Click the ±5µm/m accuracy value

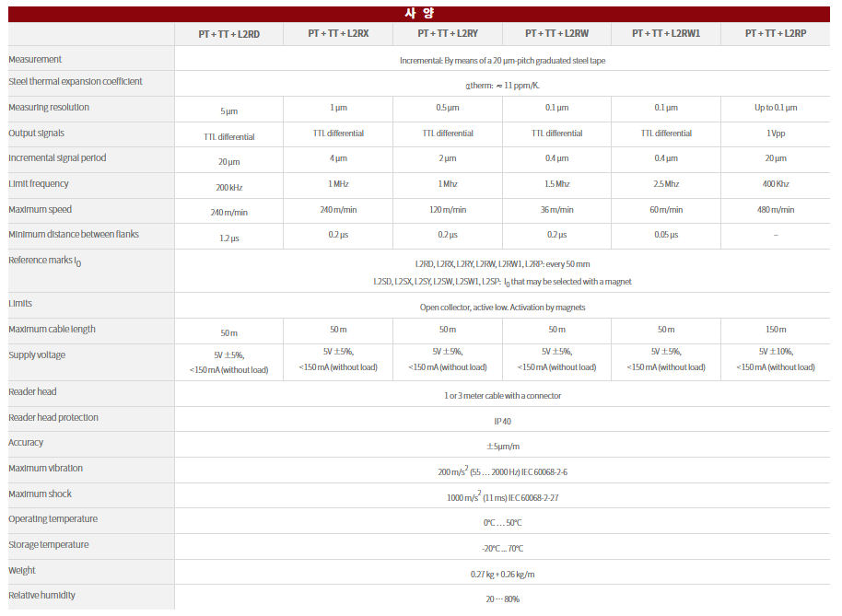click(503, 447)
